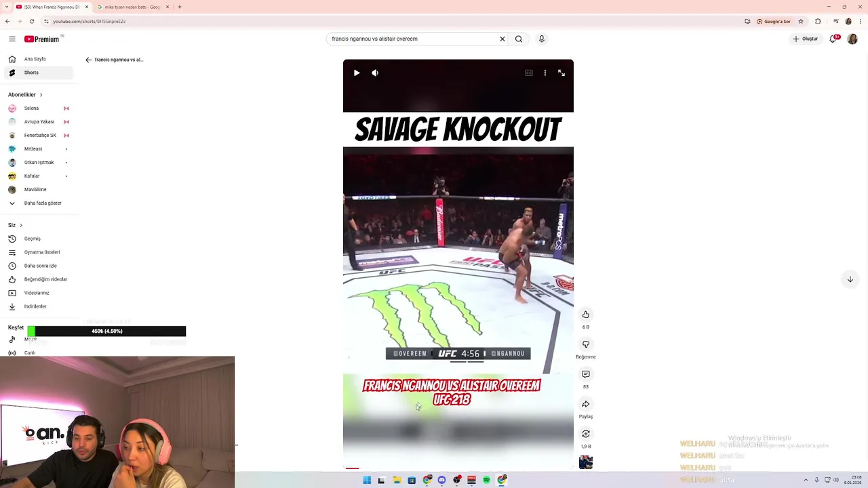This screenshot has width=868, height=488.
Task: Open İndirilenler
Action: tap(37, 306)
